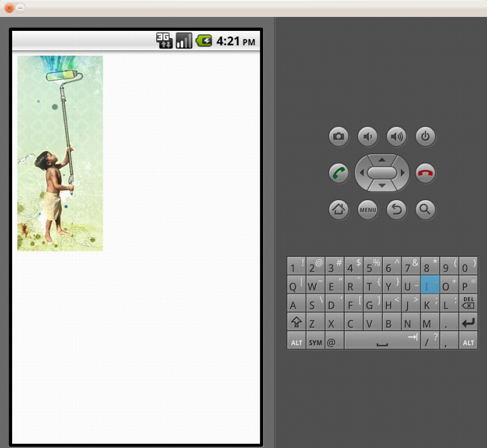Click the Enter return key

(468, 322)
